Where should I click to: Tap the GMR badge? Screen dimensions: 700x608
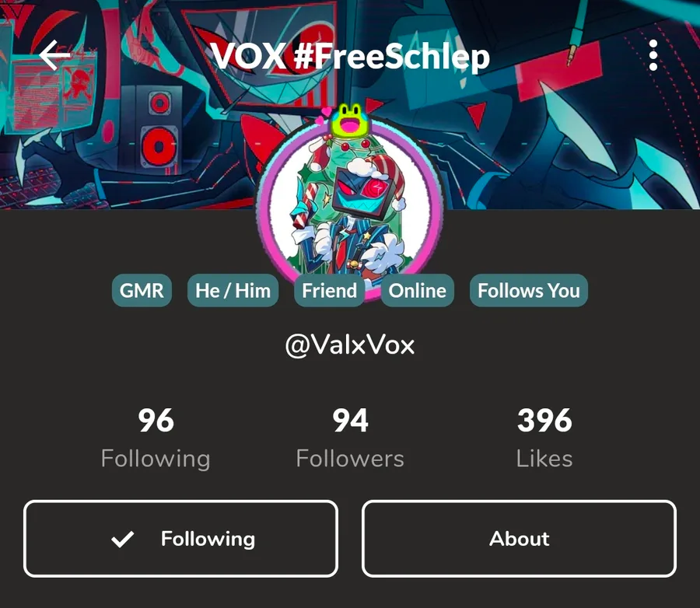coord(142,291)
